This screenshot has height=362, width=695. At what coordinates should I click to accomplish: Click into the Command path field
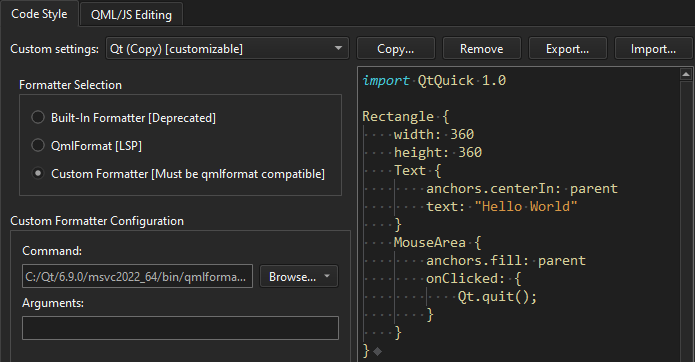click(x=137, y=276)
